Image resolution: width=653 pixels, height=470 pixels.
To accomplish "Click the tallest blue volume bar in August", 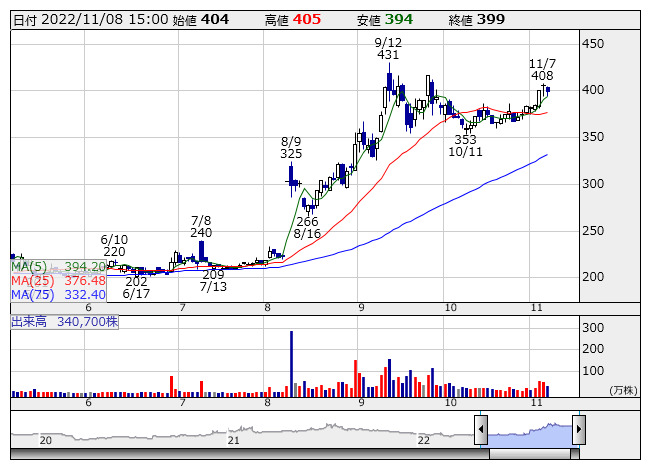I will [x=292, y=364].
